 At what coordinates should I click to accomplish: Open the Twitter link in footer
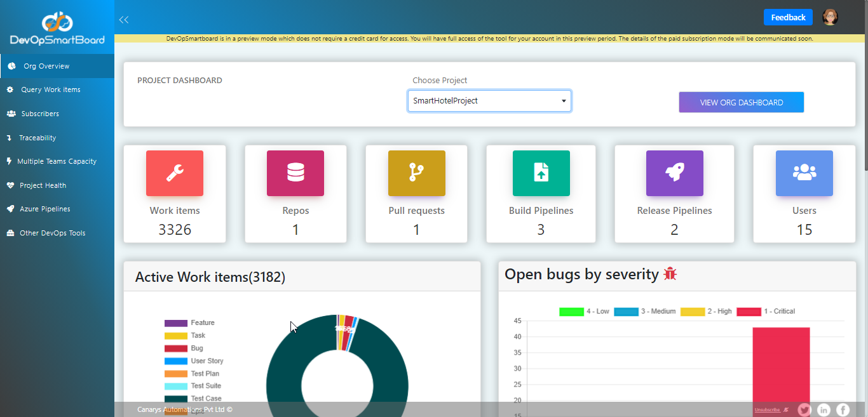click(x=804, y=410)
